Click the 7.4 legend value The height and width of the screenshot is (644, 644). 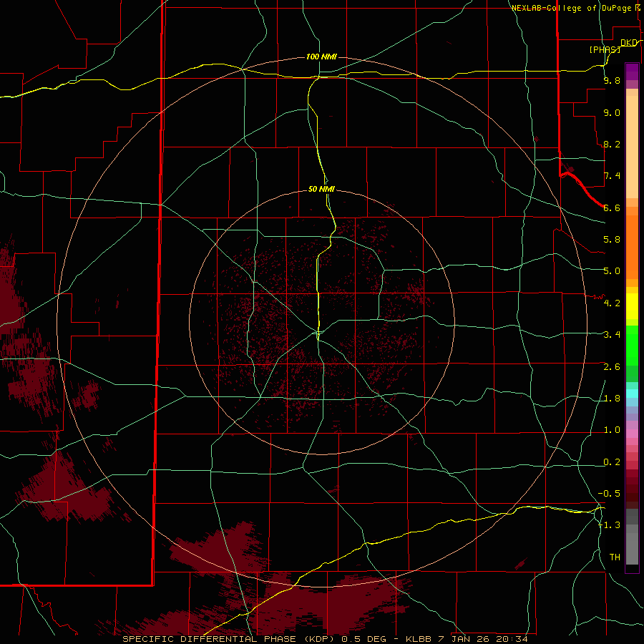[x=612, y=176]
